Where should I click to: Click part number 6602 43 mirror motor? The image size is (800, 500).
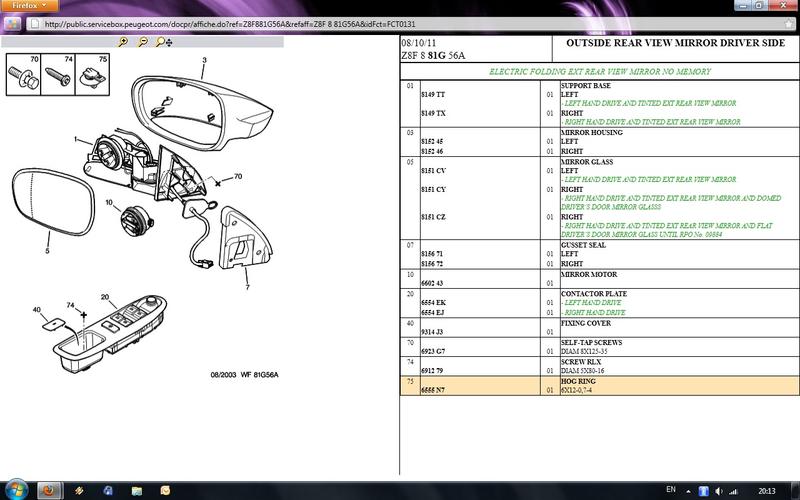pos(432,283)
